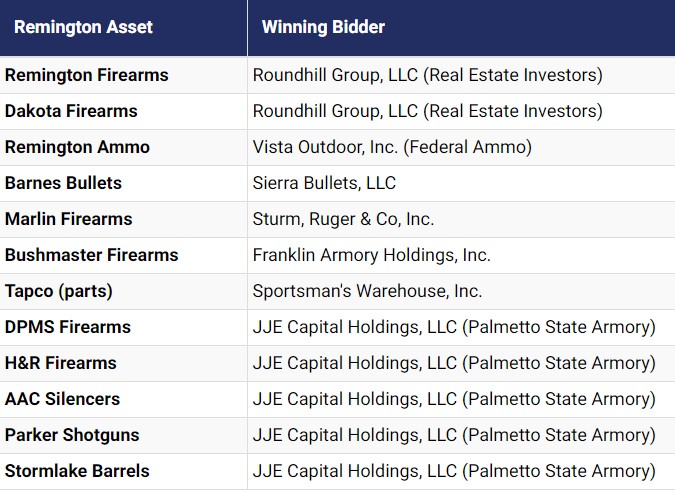Select Sturm, Ruger & Co, Inc. cell
675x492 pixels.
coord(343,219)
